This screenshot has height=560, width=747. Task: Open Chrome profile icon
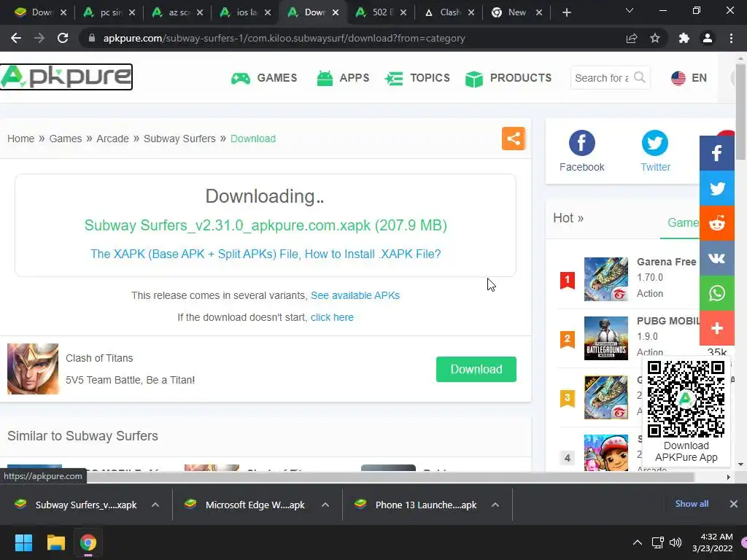708,38
